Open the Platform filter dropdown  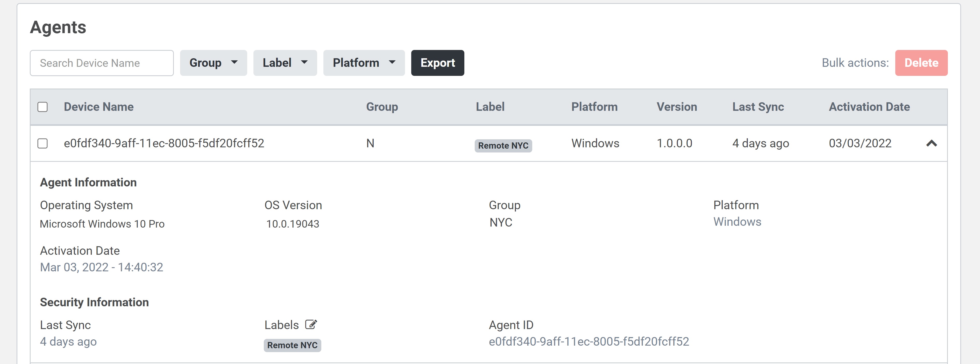[x=363, y=63]
